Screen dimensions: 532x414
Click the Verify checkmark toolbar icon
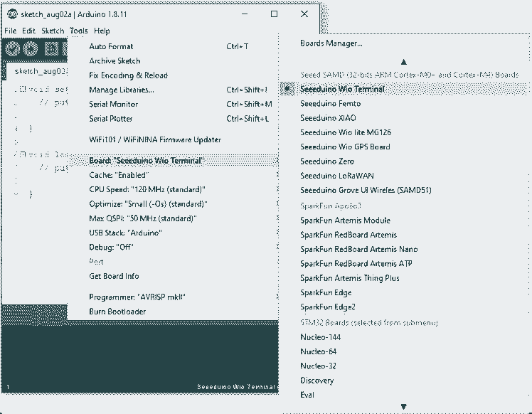click(13, 49)
